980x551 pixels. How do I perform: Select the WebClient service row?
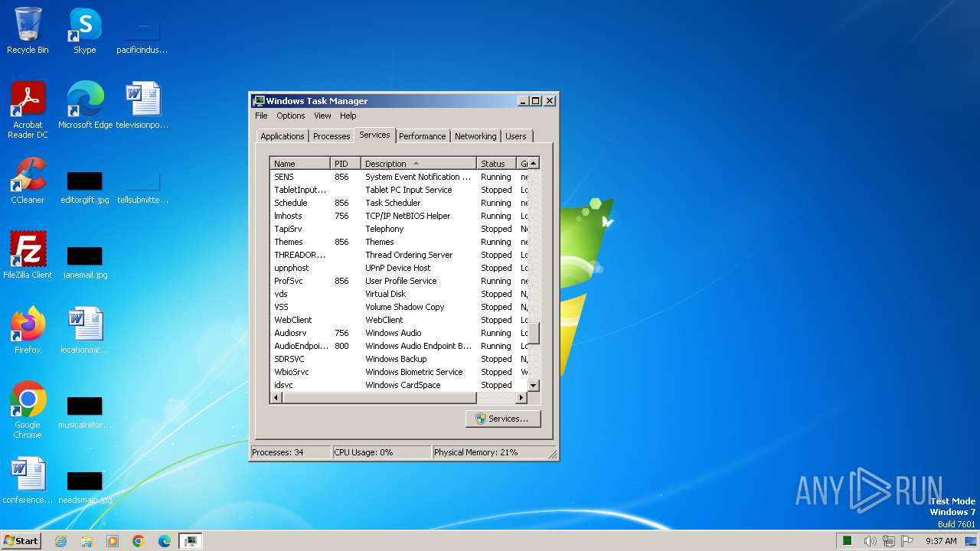[x=399, y=320]
